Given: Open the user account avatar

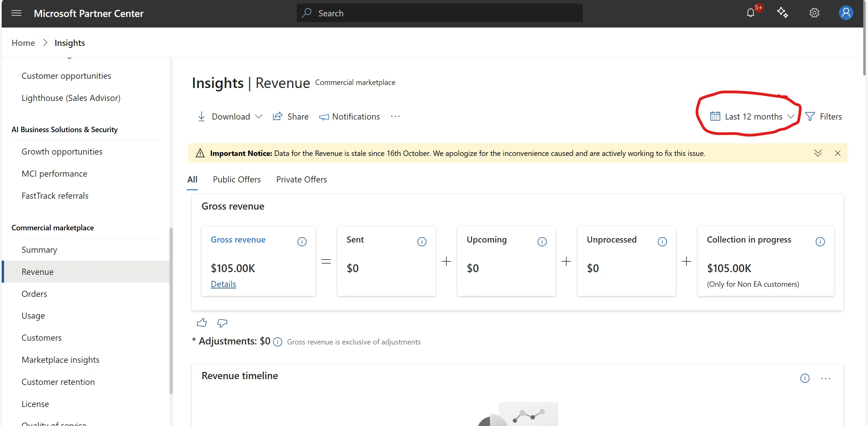Looking at the screenshot, I should (846, 13).
